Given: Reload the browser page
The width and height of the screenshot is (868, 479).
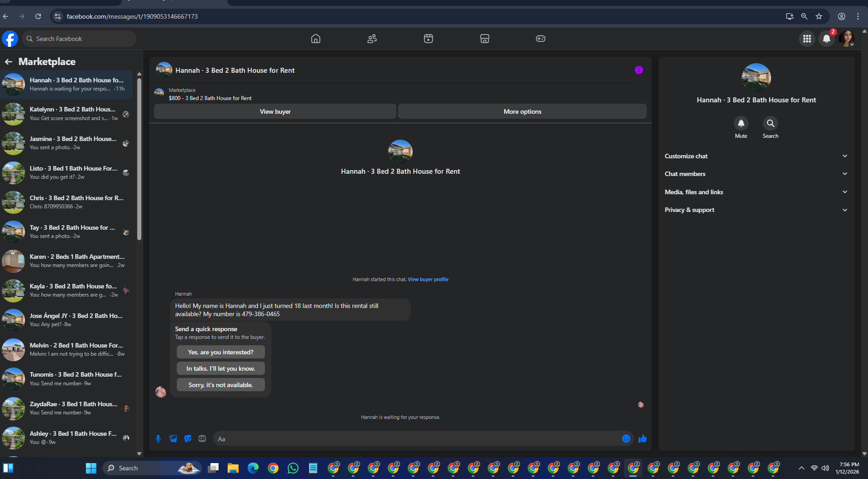Looking at the screenshot, I should point(38,16).
